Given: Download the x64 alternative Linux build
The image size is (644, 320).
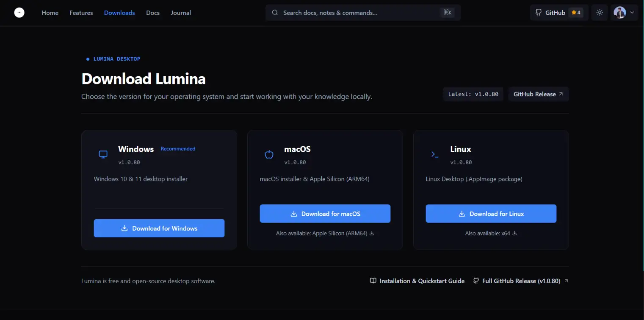Looking at the screenshot, I should click(491, 233).
